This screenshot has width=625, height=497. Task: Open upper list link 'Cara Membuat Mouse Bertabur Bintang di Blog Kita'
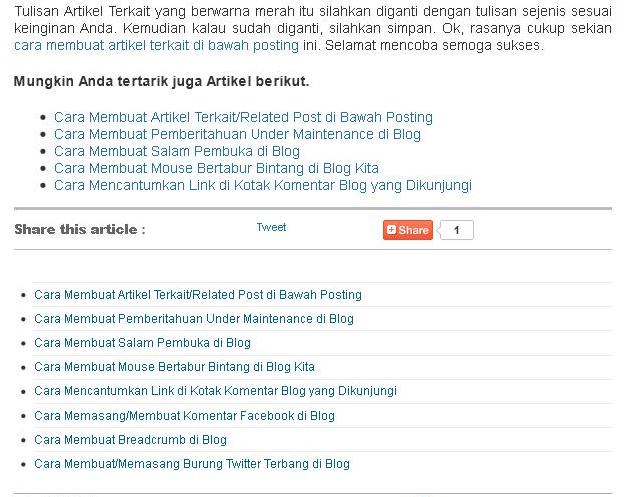coord(216,168)
